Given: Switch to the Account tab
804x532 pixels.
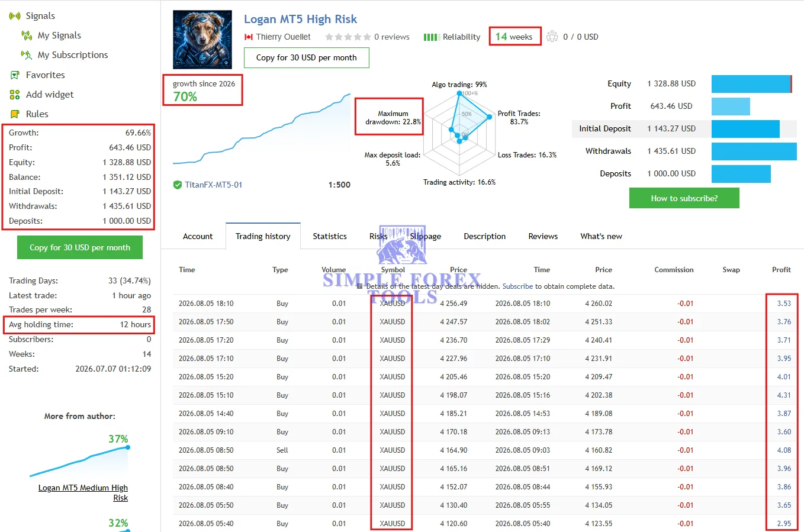Looking at the screenshot, I should [x=198, y=236].
